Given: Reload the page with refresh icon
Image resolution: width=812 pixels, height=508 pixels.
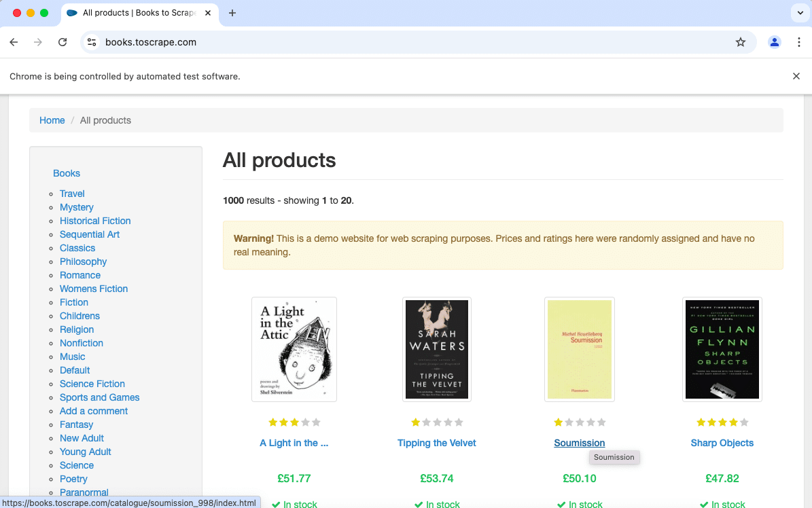Looking at the screenshot, I should 63,42.
